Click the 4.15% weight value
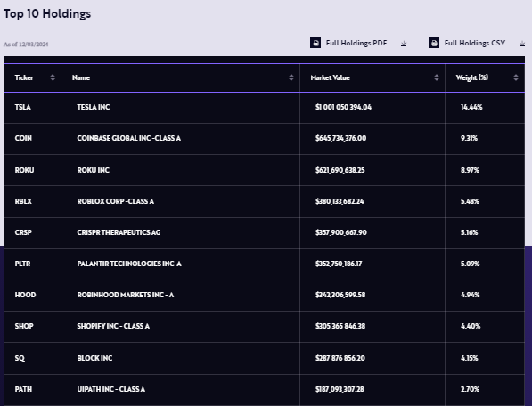Screen dimensions: 532x406 pyautogui.click(x=470, y=358)
